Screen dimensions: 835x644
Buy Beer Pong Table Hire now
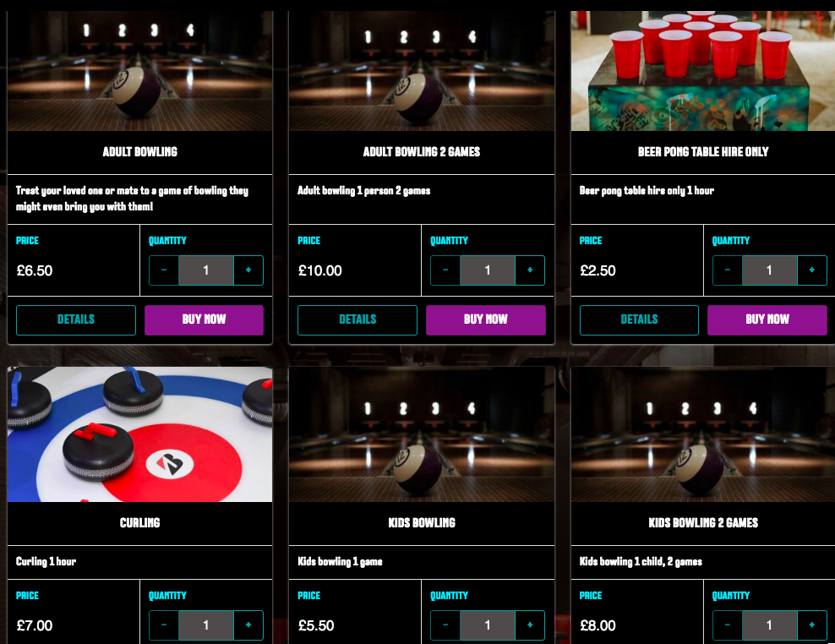767,319
